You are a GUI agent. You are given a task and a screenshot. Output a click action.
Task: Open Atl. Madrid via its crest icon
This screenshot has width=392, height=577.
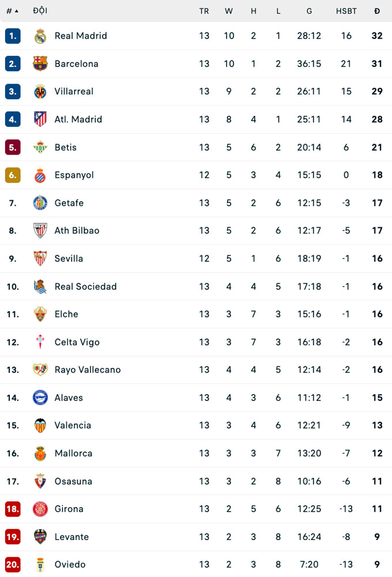click(40, 119)
